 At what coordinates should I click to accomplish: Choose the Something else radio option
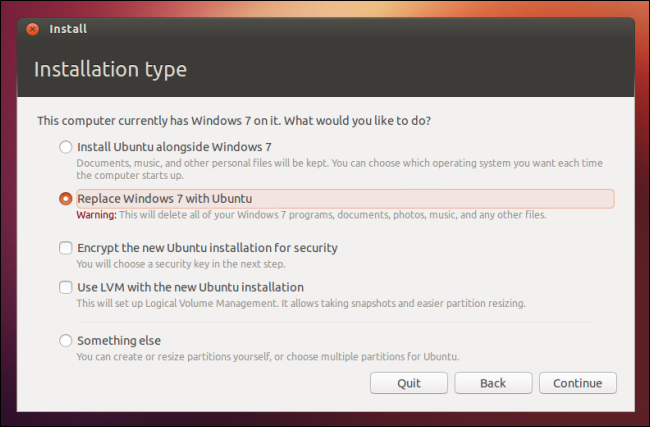(65, 340)
